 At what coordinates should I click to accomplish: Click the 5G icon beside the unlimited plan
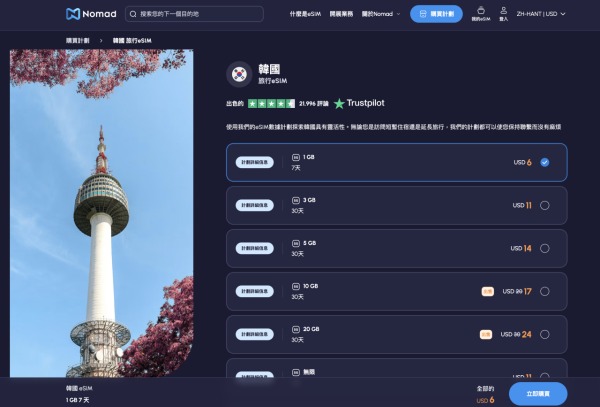click(296, 372)
